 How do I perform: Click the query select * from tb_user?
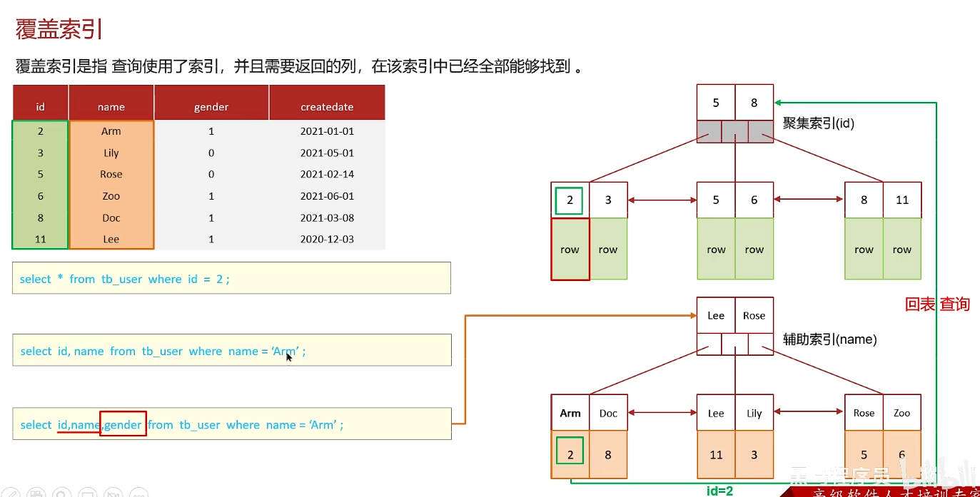(231, 278)
